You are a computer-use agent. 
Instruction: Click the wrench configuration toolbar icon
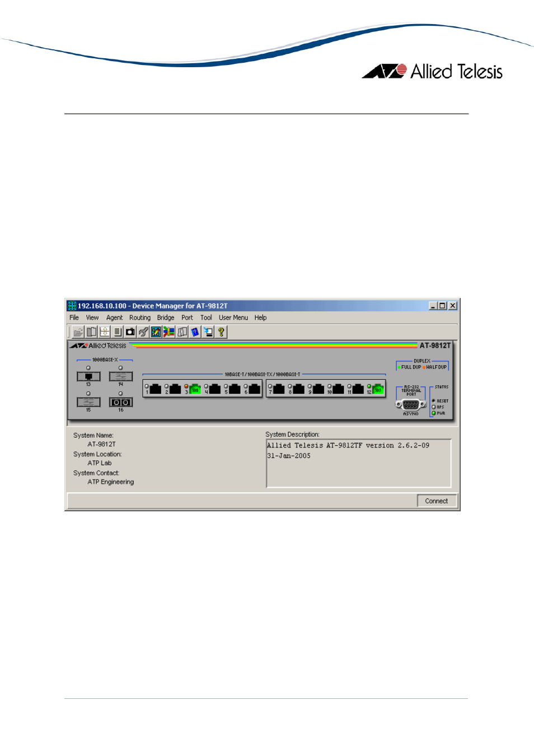[143, 332]
